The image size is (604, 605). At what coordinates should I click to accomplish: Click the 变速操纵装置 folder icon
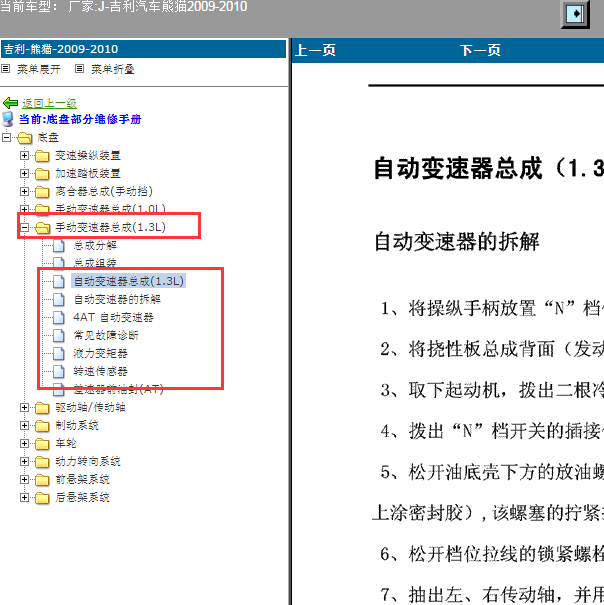42,156
